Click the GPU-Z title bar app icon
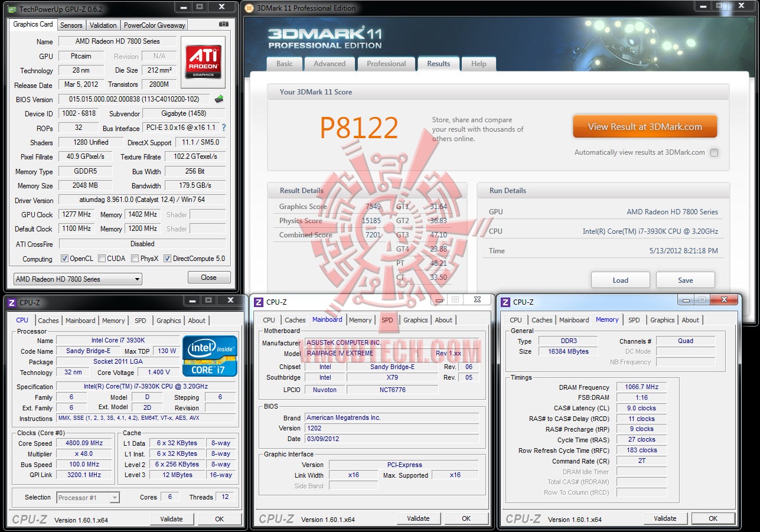Screen dimensions: 760x532 tap(11, 8)
